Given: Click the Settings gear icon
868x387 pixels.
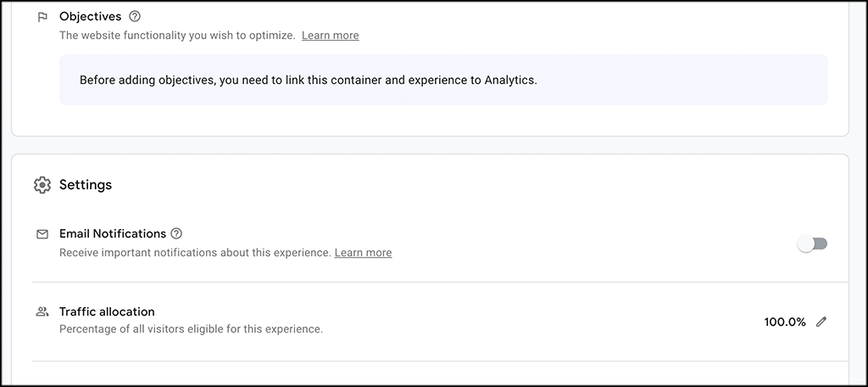Looking at the screenshot, I should point(42,185).
